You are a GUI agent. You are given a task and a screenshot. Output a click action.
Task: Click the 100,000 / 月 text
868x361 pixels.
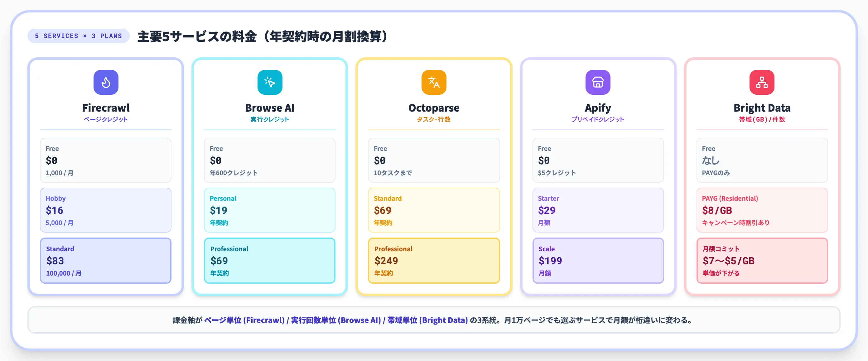64,273
